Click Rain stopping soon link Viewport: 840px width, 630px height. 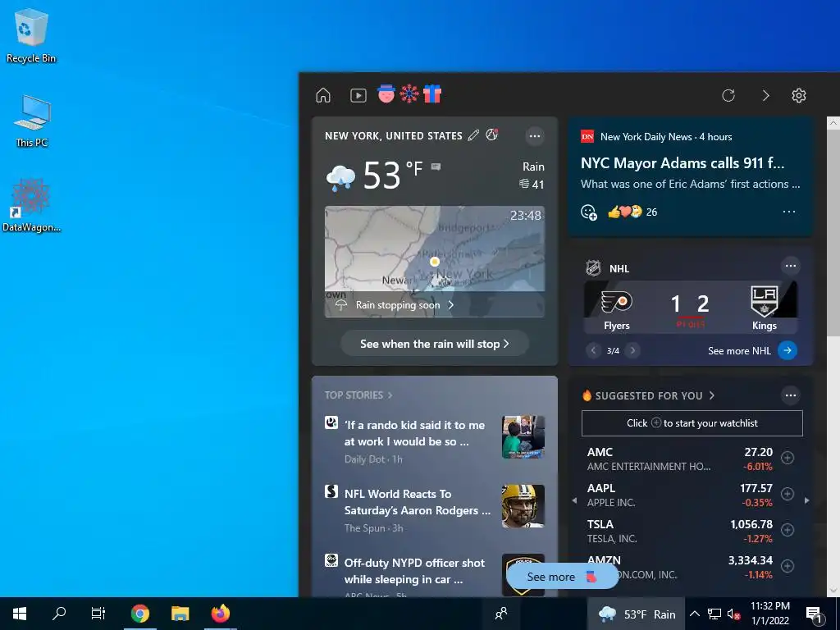point(405,305)
